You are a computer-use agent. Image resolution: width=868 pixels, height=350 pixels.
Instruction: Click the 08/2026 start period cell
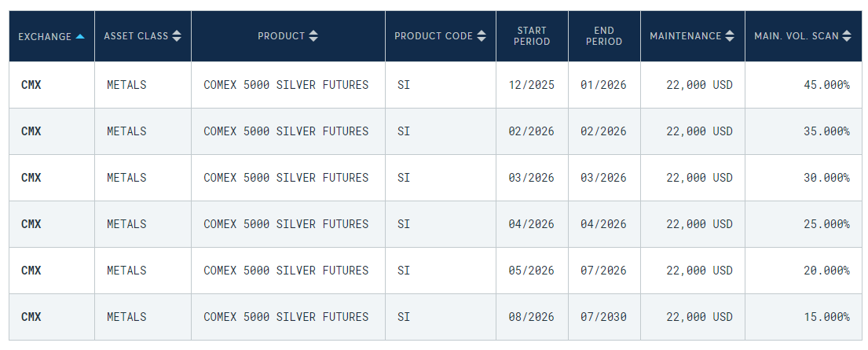531,317
